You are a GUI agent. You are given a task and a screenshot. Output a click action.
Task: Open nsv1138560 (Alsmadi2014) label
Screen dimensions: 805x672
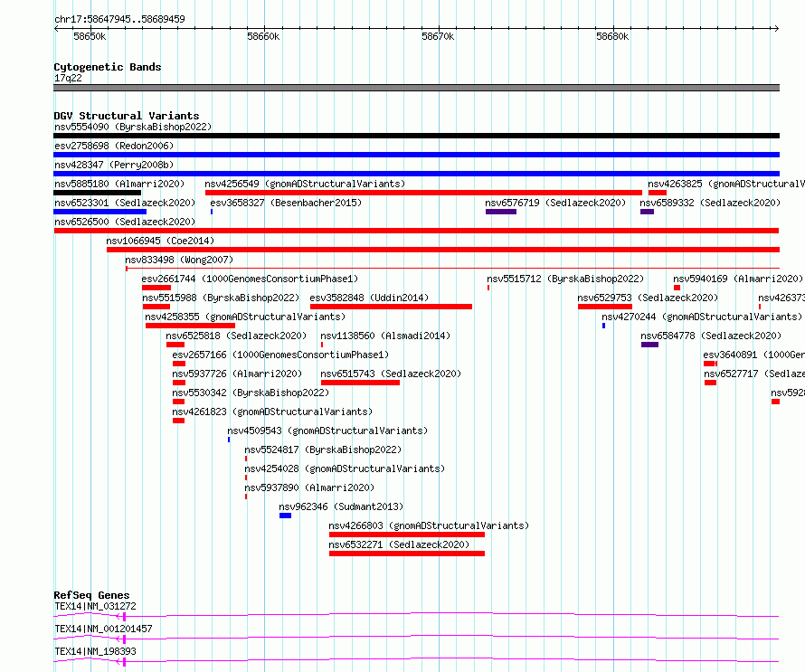click(385, 336)
